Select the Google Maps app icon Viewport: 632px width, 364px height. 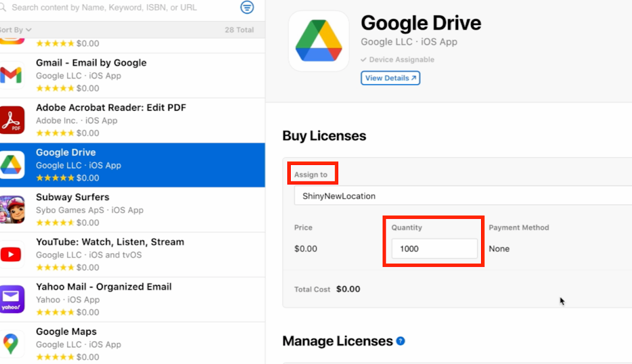11,344
